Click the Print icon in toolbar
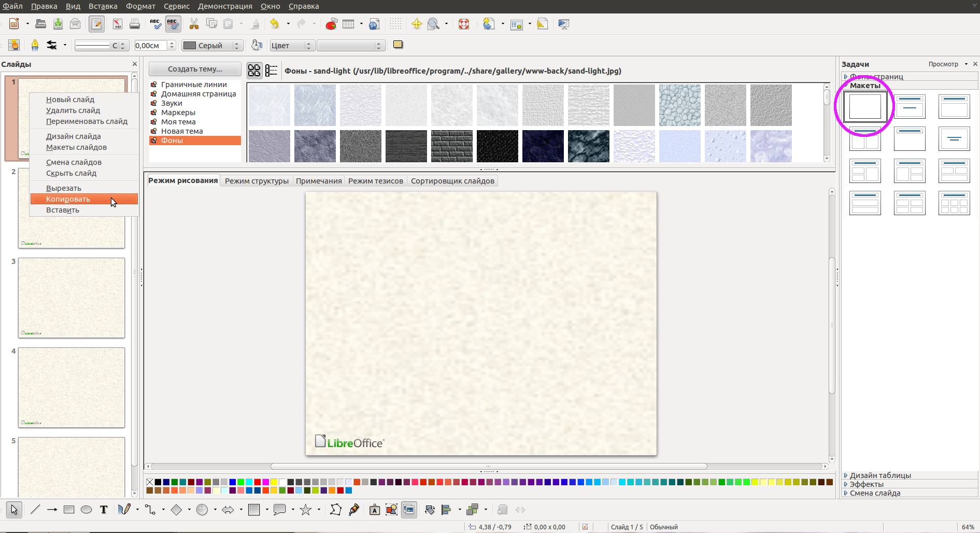The width and height of the screenshot is (980, 533). 135,24
